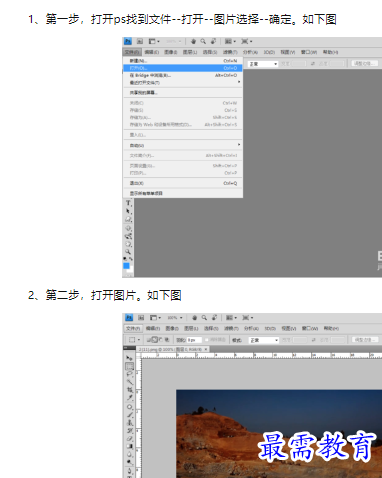Open the 滤镜(T) menu in step 1 screenshot
Viewport: 382px width, 478px height.
[230, 52]
